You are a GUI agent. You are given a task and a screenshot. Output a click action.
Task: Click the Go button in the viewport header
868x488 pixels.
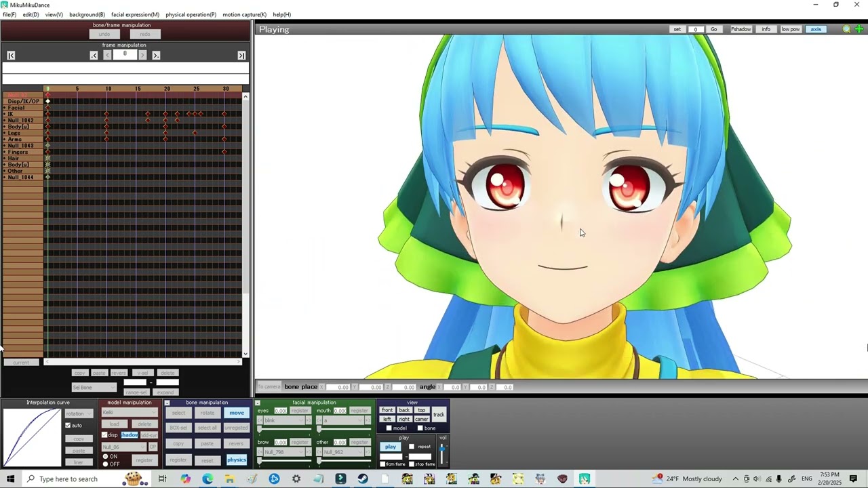[713, 29]
